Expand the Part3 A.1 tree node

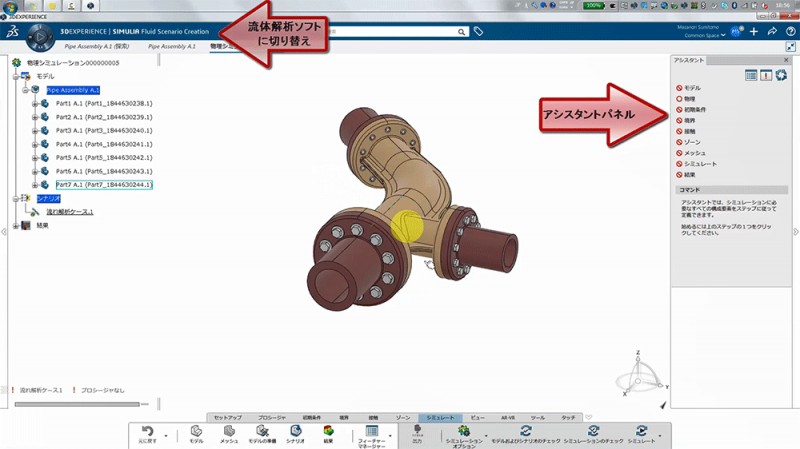35,131
